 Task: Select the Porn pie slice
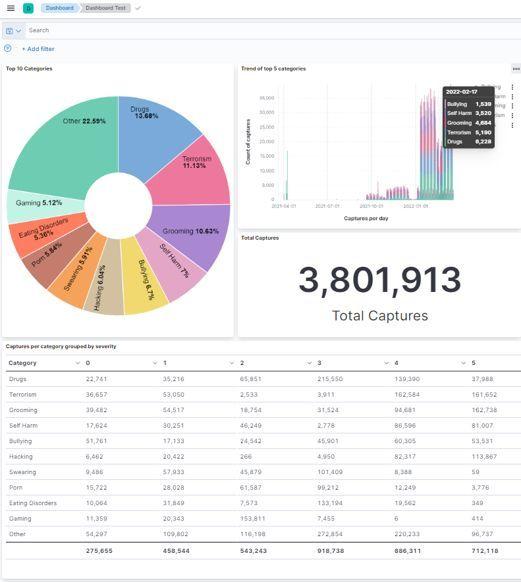tap(56, 256)
